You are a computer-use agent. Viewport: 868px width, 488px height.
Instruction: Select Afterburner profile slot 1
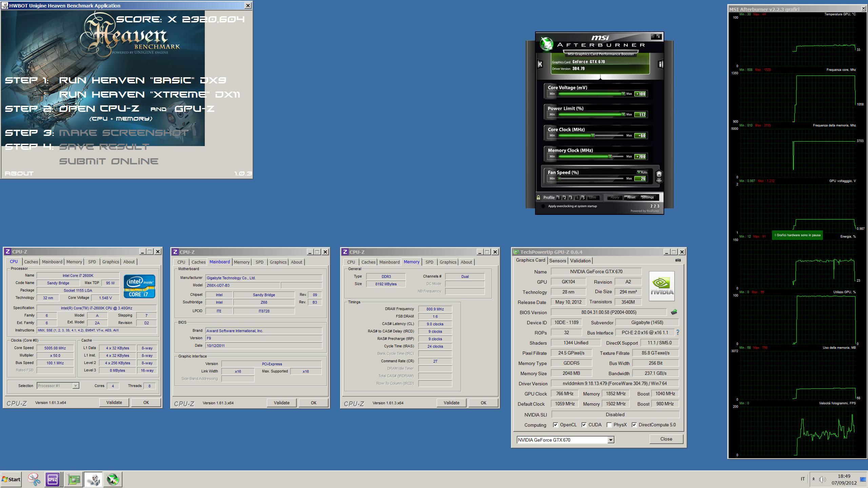[558, 198]
